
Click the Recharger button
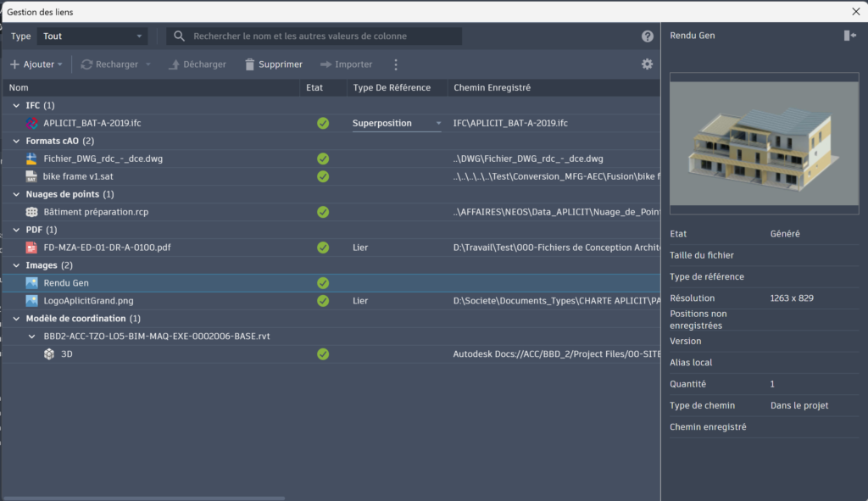click(x=109, y=64)
